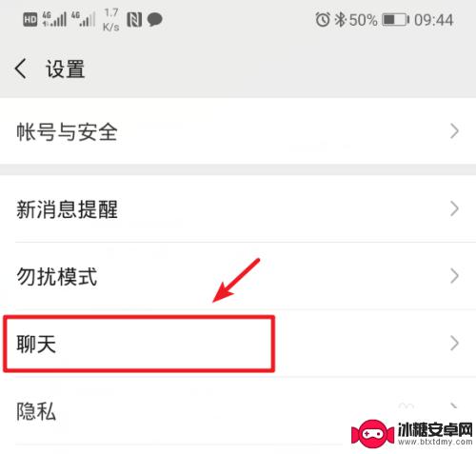Tap the NFC icon in status bar
Screen dimensions: 476x454
pos(134,20)
